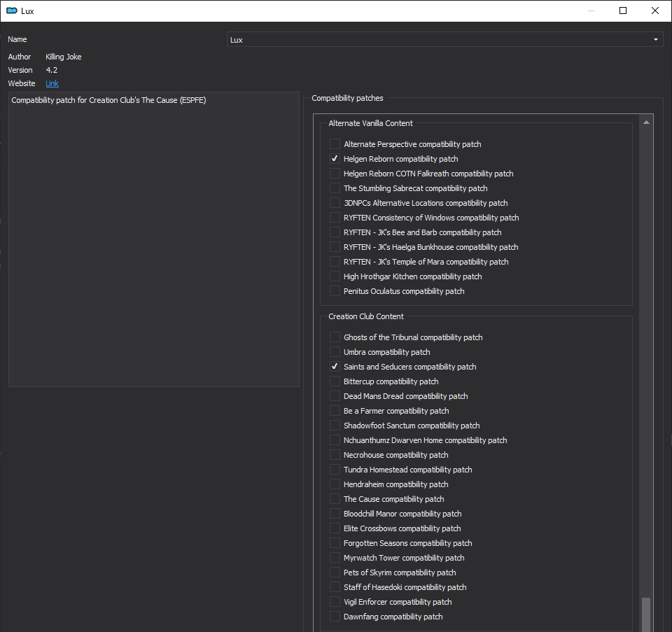Maximize the Lux installer window
Image resolution: width=672 pixels, height=632 pixels.
pyautogui.click(x=623, y=10)
